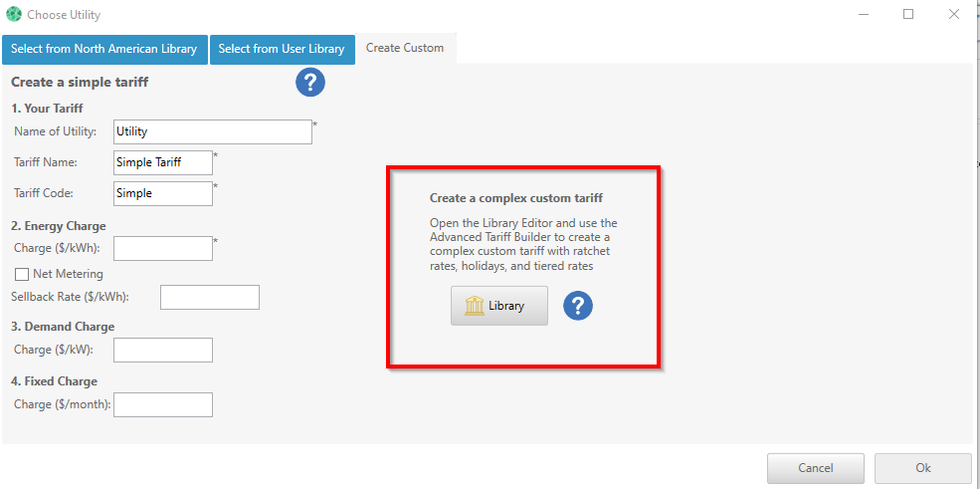
Task: Click the Tariff Name input field
Action: click(163, 162)
